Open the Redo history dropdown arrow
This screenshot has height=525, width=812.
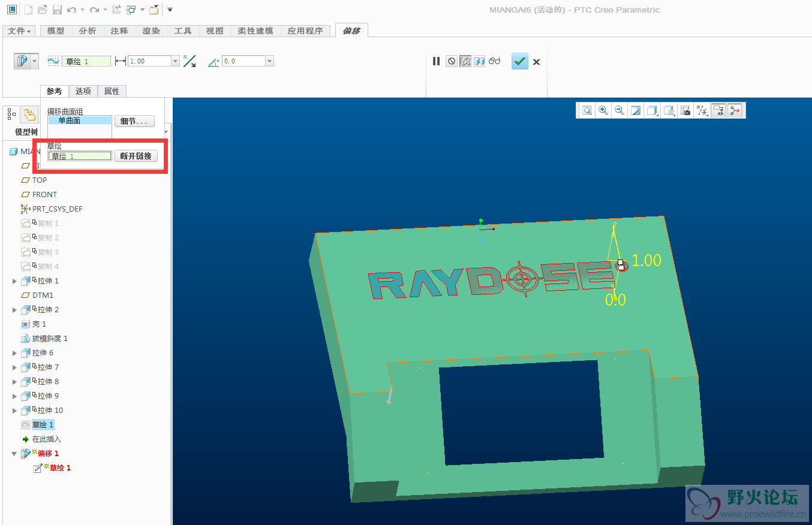click(104, 10)
